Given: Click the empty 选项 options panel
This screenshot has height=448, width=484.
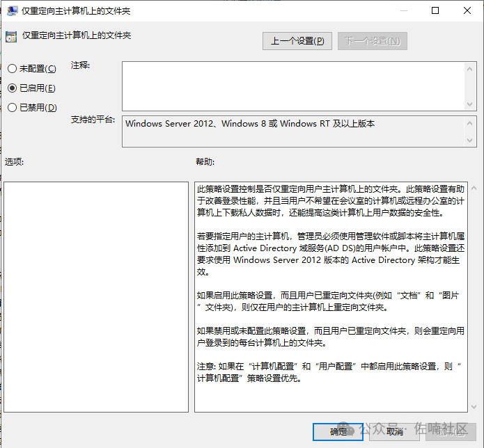Looking at the screenshot, I should (x=96, y=297).
